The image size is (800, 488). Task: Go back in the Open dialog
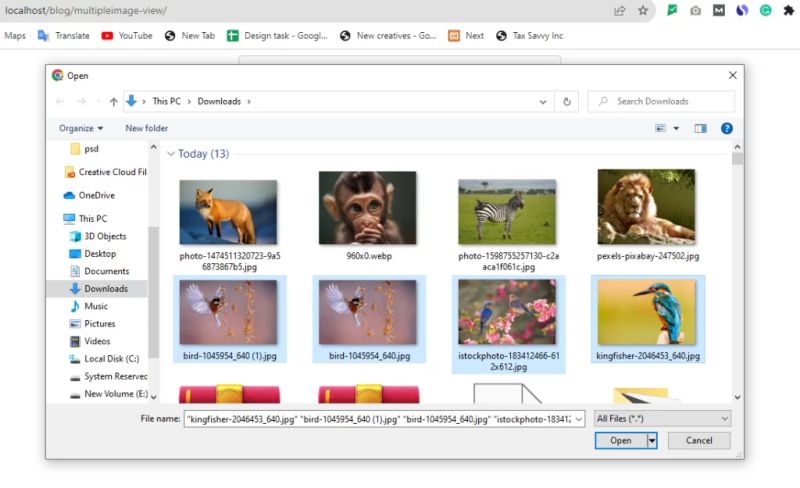[x=60, y=102]
